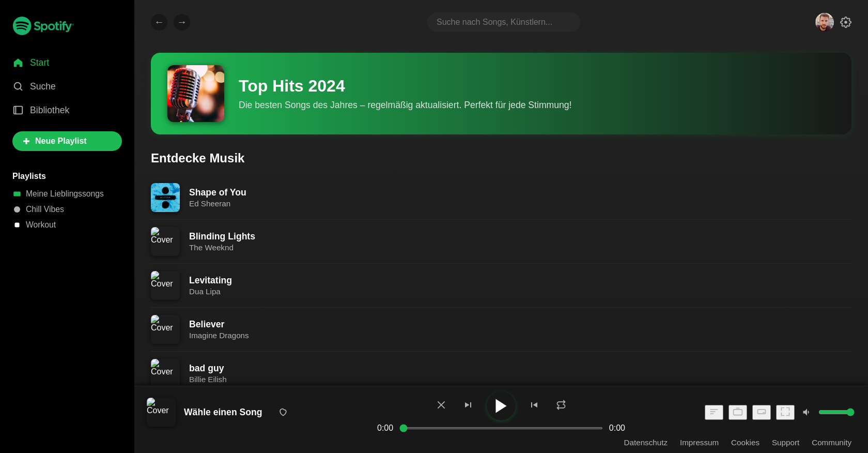Click the Believer cover placeholder
Image resolution: width=868 pixels, height=453 pixels.
click(165, 329)
